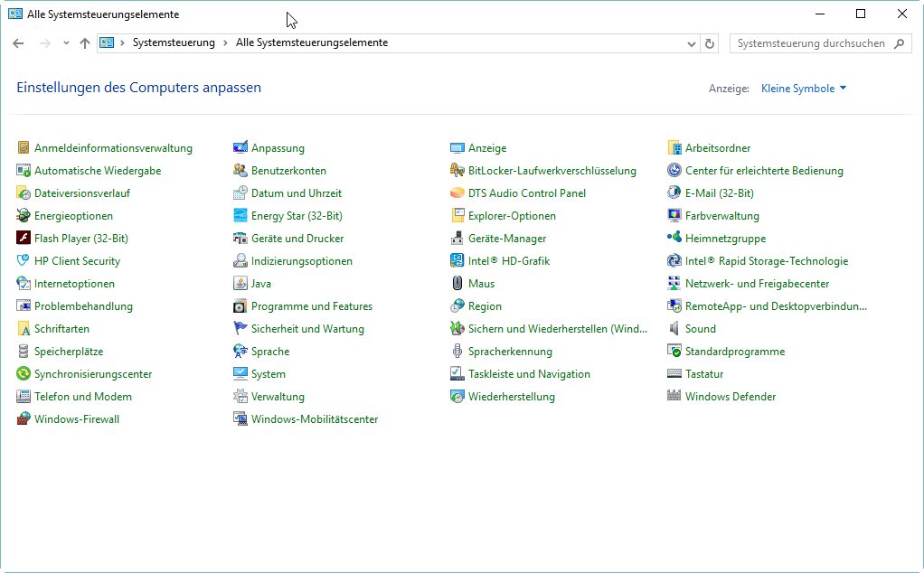Open Telefon und Modem
This screenshot has height=573, width=924.
coord(83,397)
